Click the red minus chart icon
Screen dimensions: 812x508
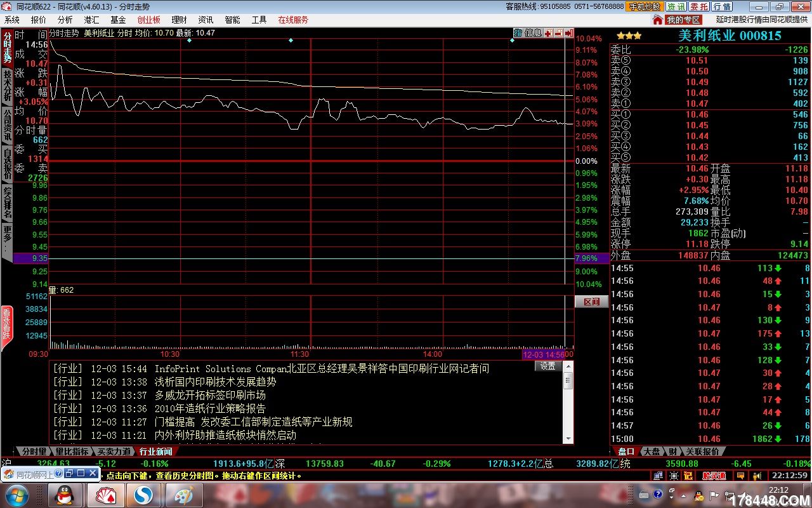(x=558, y=32)
